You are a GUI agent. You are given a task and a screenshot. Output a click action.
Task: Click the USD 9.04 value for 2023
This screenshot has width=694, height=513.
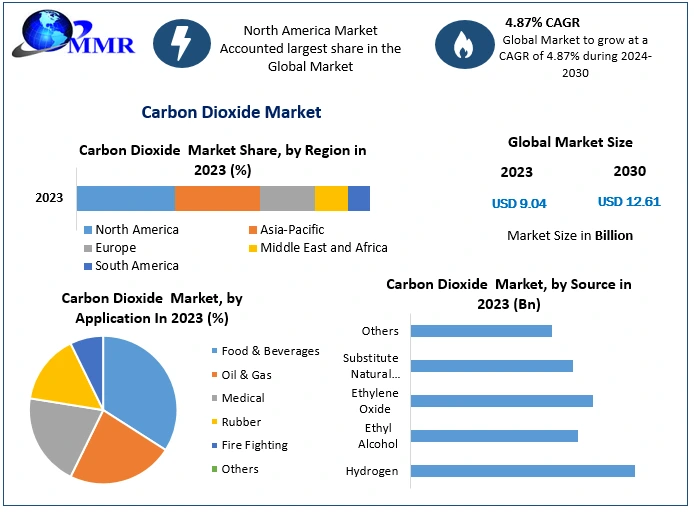click(x=519, y=203)
